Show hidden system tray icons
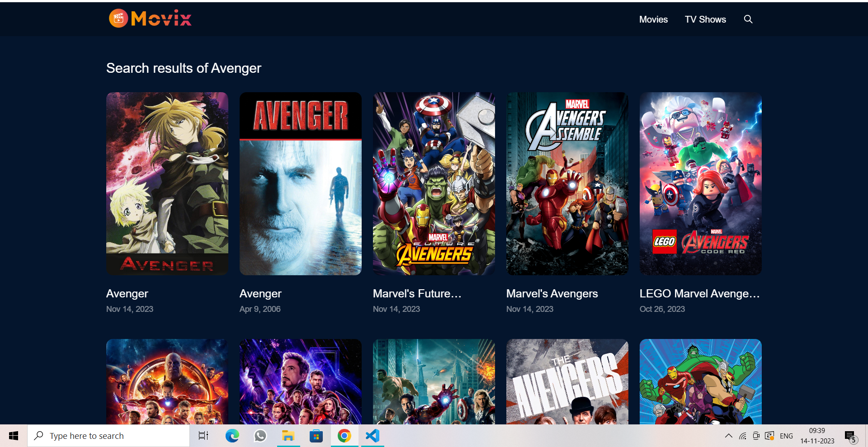This screenshot has width=868, height=447. point(728,436)
